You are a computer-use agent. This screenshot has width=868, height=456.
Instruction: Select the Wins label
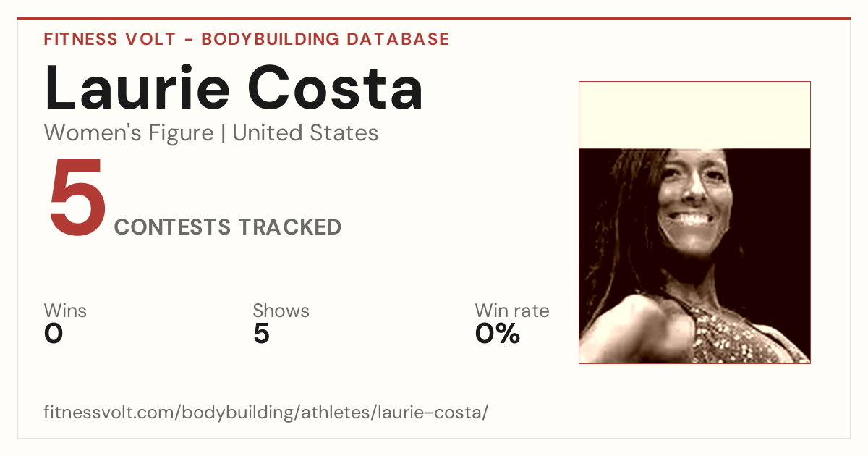pyautogui.click(x=65, y=311)
